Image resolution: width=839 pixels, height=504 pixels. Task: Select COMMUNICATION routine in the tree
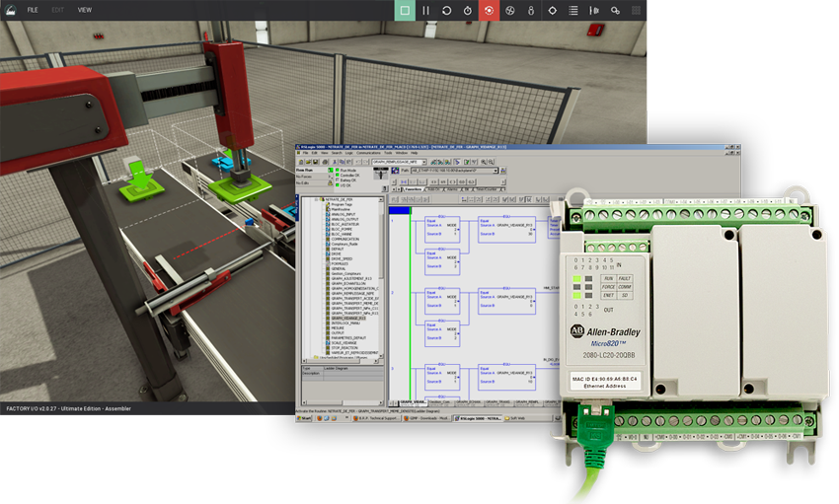345,239
